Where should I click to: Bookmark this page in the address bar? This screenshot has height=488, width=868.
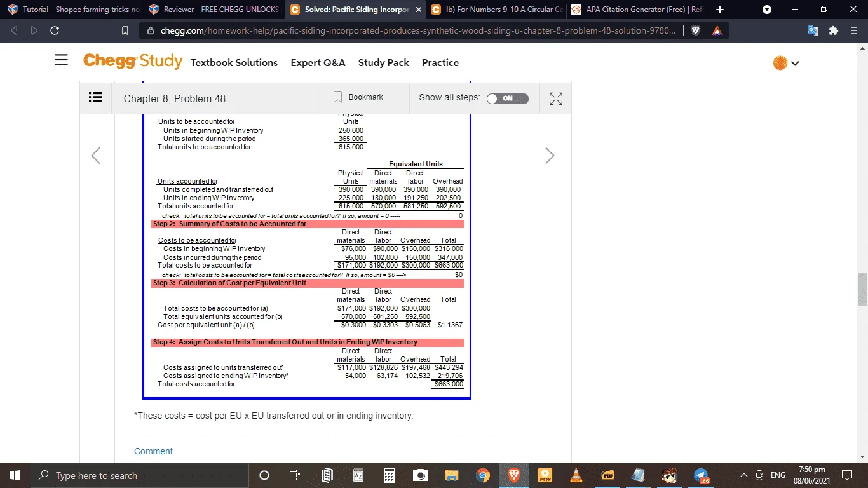coord(125,30)
